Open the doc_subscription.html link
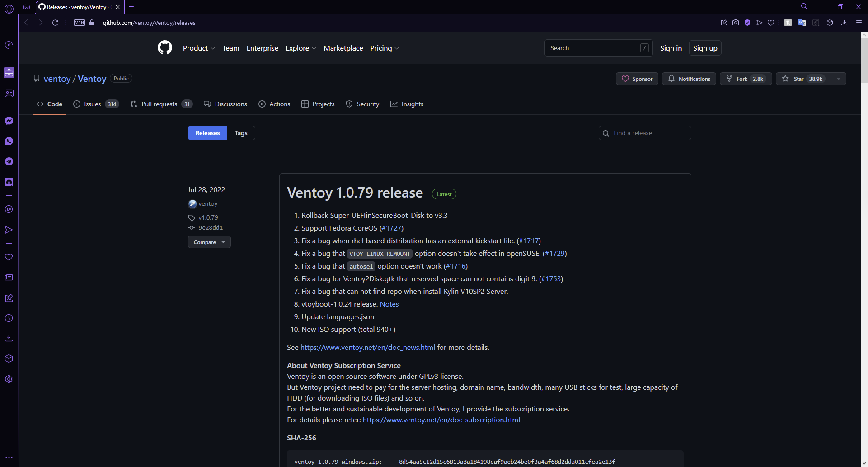Viewport: 868px width, 467px height. [x=441, y=420]
